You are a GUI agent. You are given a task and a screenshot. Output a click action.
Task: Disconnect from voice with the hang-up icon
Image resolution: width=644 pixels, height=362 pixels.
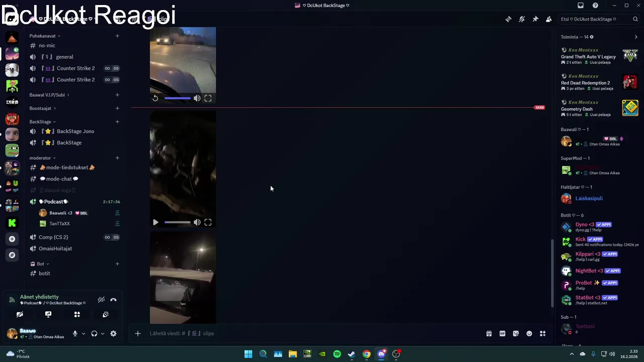113,300
